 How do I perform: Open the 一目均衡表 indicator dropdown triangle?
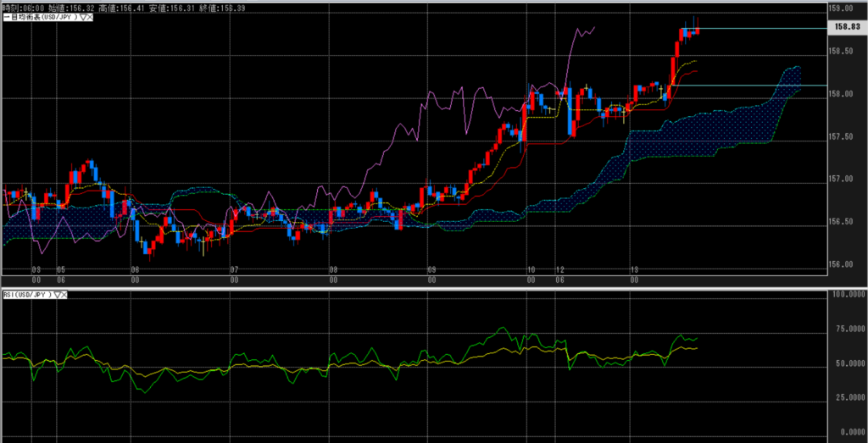click(x=84, y=17)
